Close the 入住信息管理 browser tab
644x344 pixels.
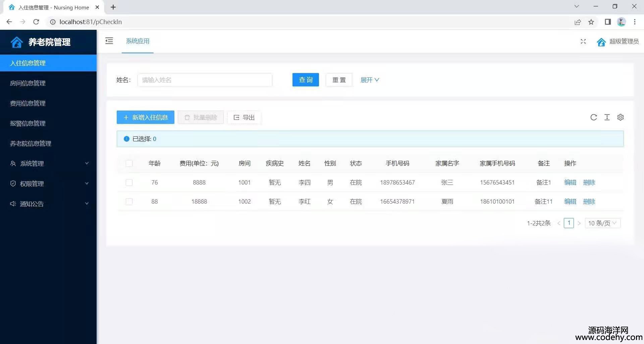click(x=97, y=7)
